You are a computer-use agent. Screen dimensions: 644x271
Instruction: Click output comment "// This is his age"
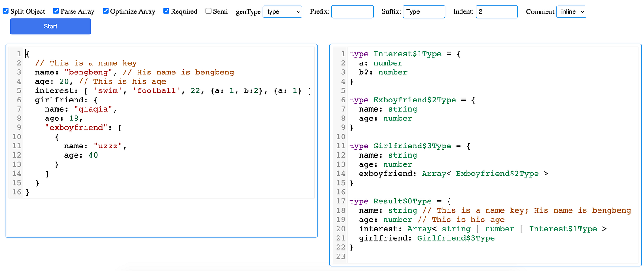coord(461,219)
